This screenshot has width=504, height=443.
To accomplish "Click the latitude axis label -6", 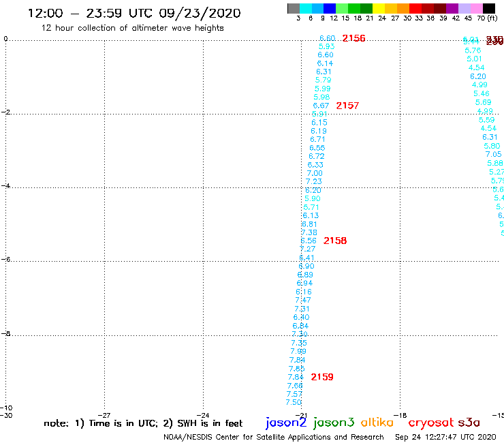I will click(x=5, y=259).
